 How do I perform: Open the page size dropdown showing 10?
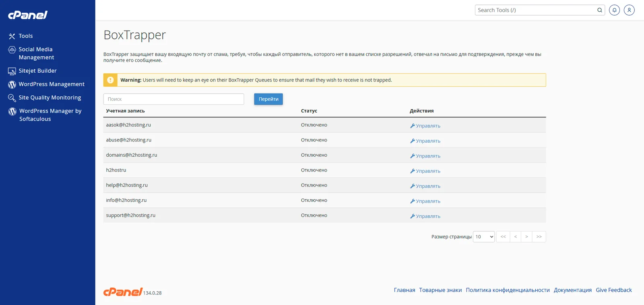click(484, 237)
